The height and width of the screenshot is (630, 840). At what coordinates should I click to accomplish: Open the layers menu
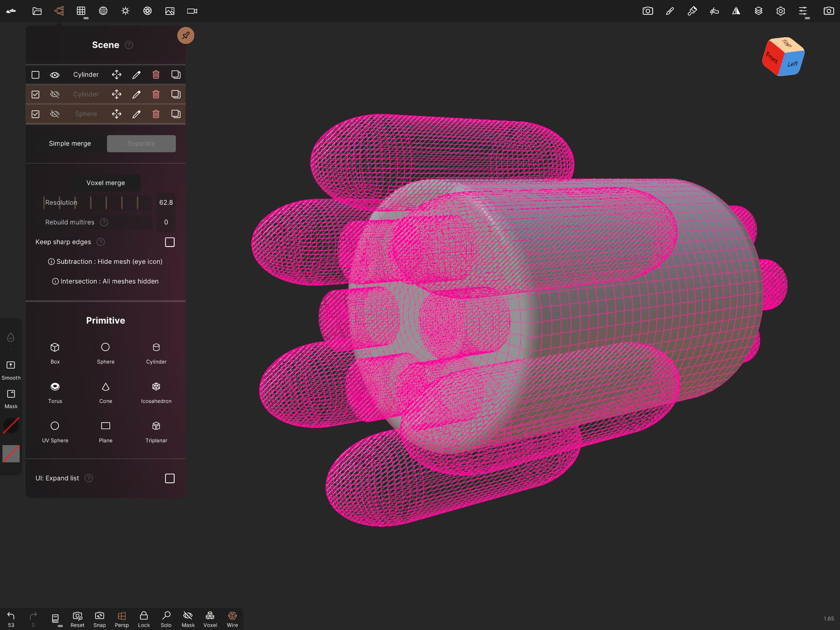[x=759, y=11]
